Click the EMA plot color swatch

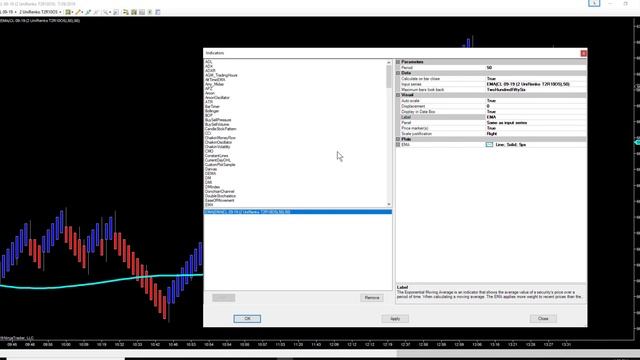coord(489,144)
